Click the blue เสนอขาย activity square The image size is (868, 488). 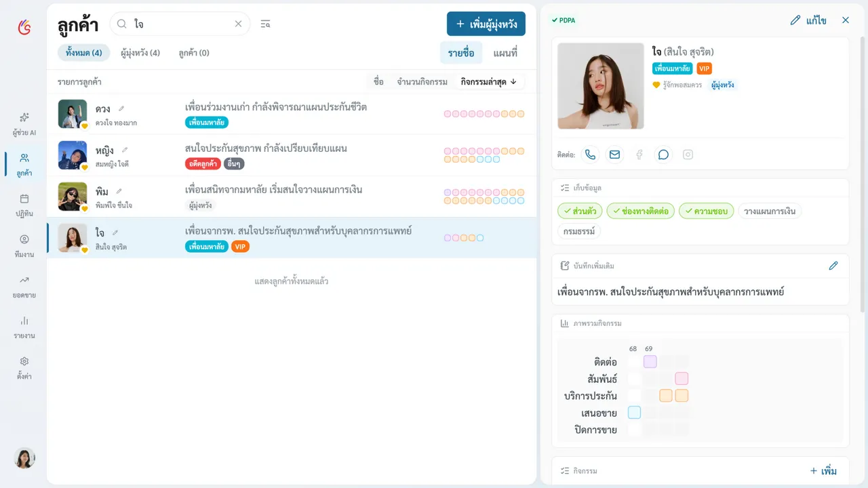(x=635, y=413)
